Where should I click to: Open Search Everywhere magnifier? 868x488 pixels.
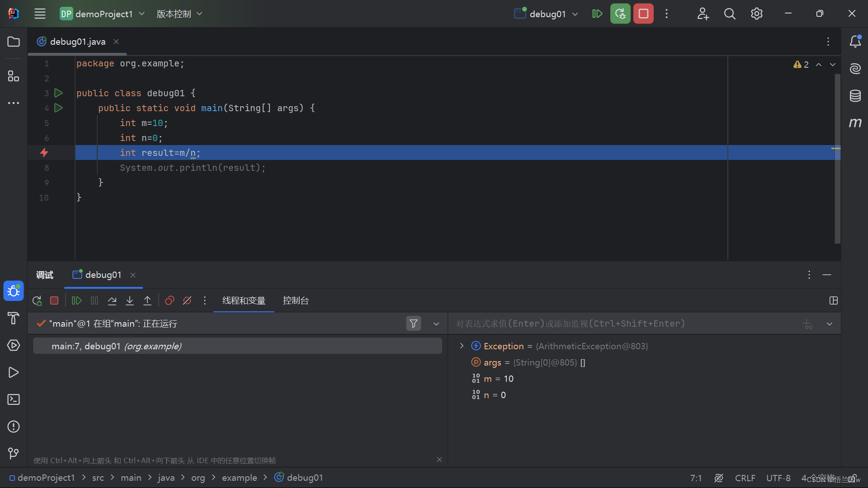pyautogui.click(x=730, y=14)
